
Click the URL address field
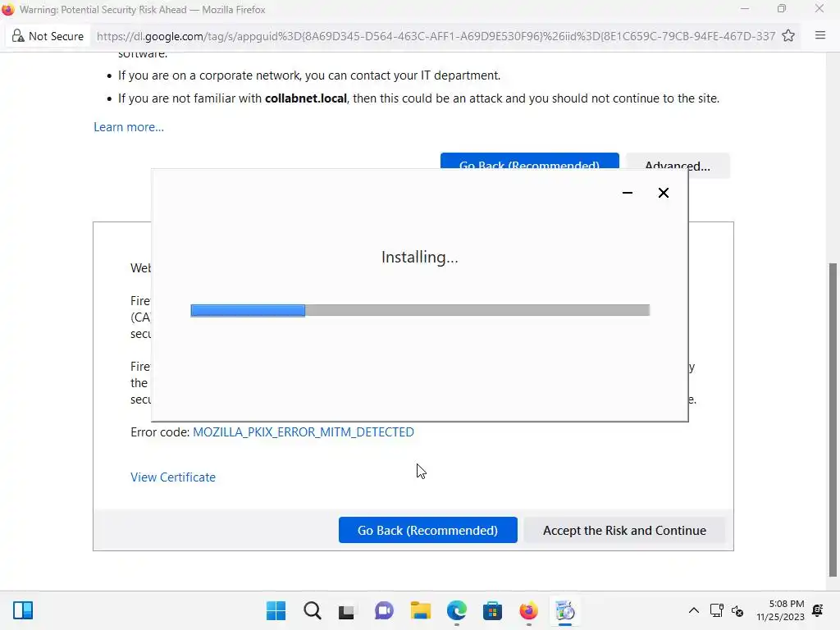point(435,36)
